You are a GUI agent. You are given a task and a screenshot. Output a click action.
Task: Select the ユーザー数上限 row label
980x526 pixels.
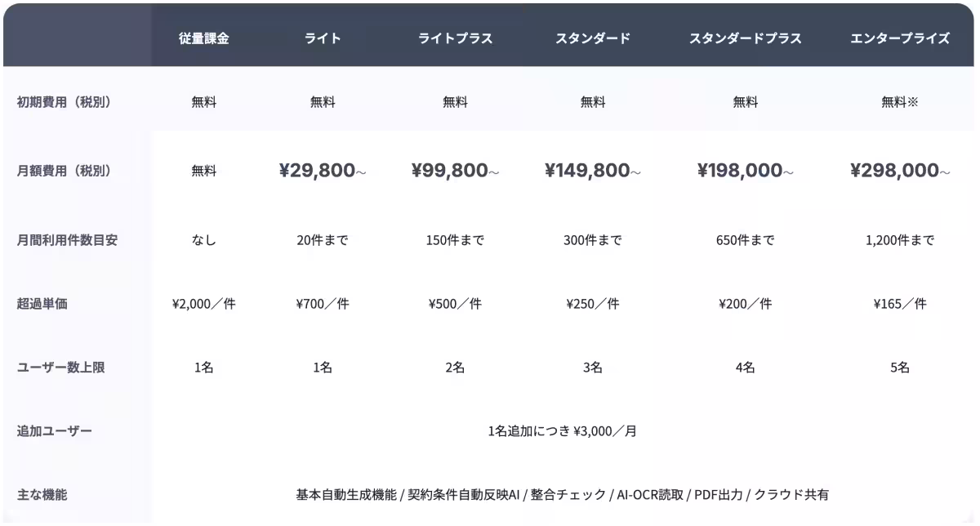pyautogui.click(x=61, y=368)
